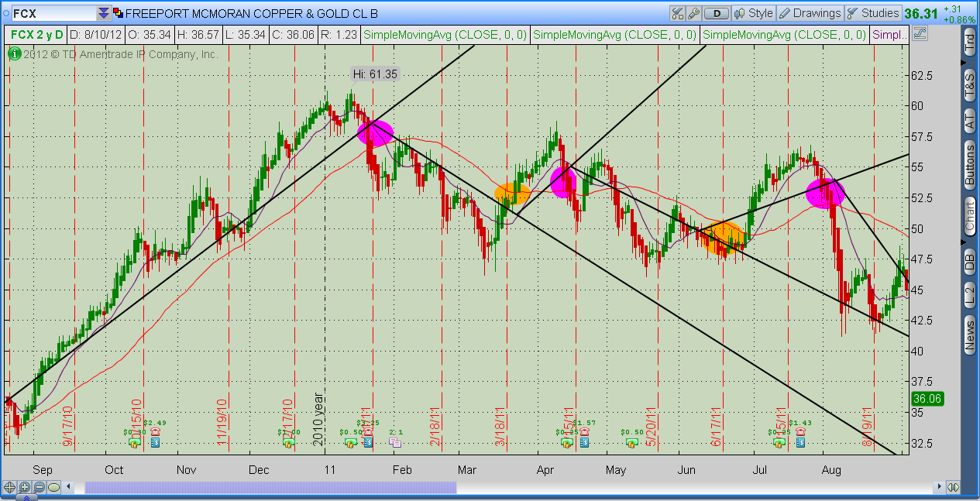
Task: Click the zoom in magnifier icon
Action: click(x=25, y=487)
